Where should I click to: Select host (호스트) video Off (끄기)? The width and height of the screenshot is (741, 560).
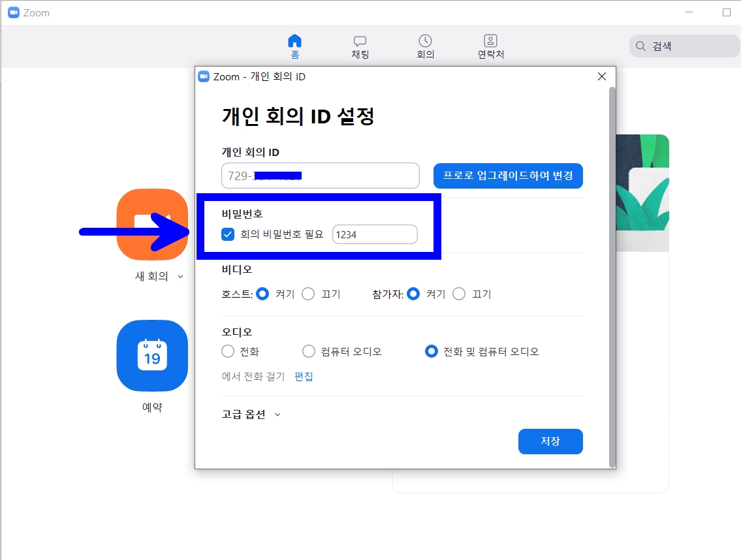coord(308,294)
